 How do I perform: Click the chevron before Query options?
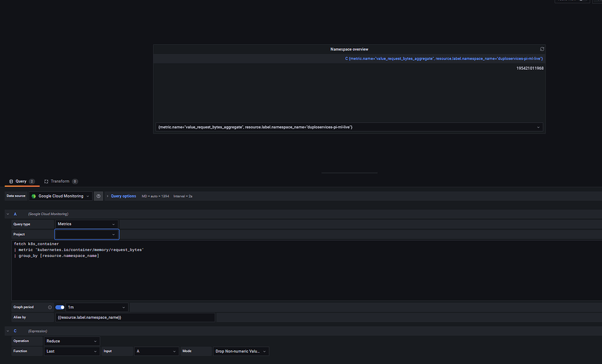point(108,196)
